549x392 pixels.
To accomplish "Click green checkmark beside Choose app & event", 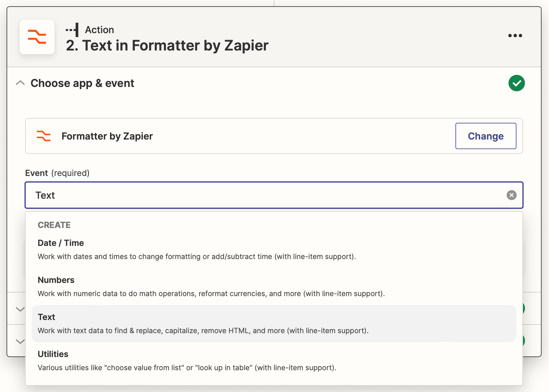I will coord(516,83).
